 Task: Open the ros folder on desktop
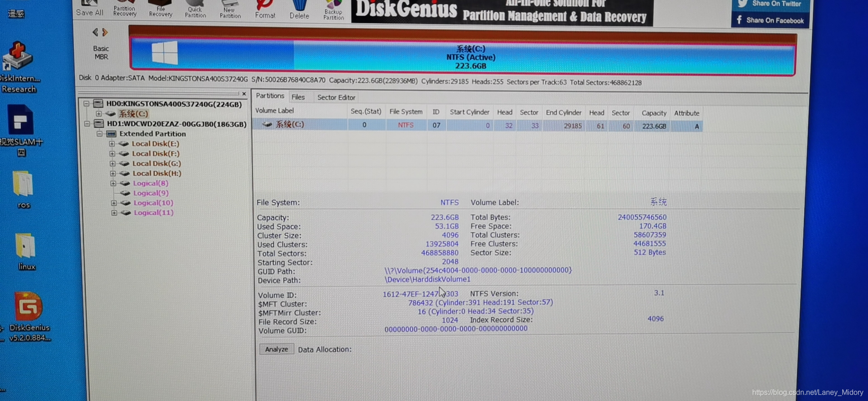24,190
